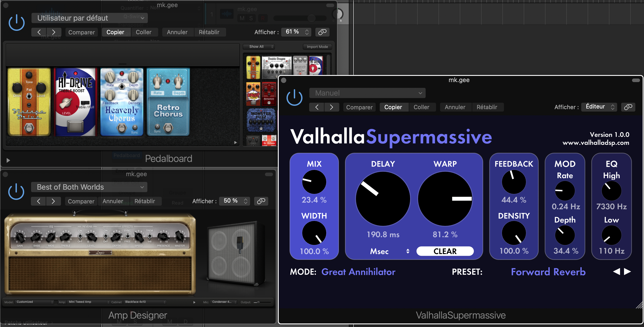Click Comparer in the Pedalboard window

[81, 32]
